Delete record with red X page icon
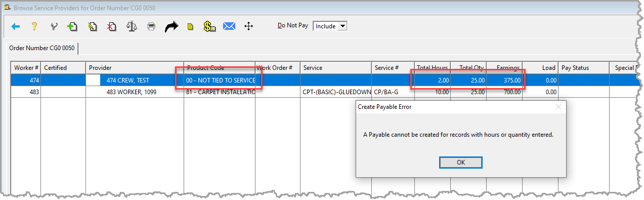644x200 pixels. [112, 26]
